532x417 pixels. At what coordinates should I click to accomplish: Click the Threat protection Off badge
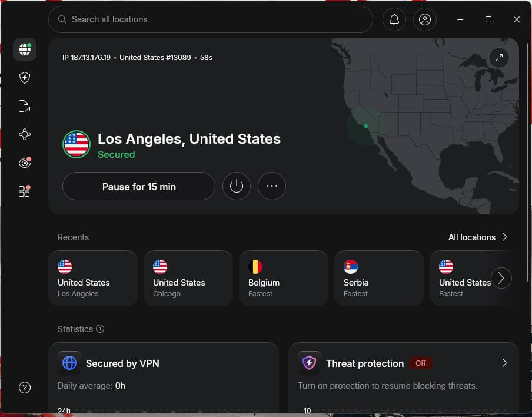click(x=421, y=363)
